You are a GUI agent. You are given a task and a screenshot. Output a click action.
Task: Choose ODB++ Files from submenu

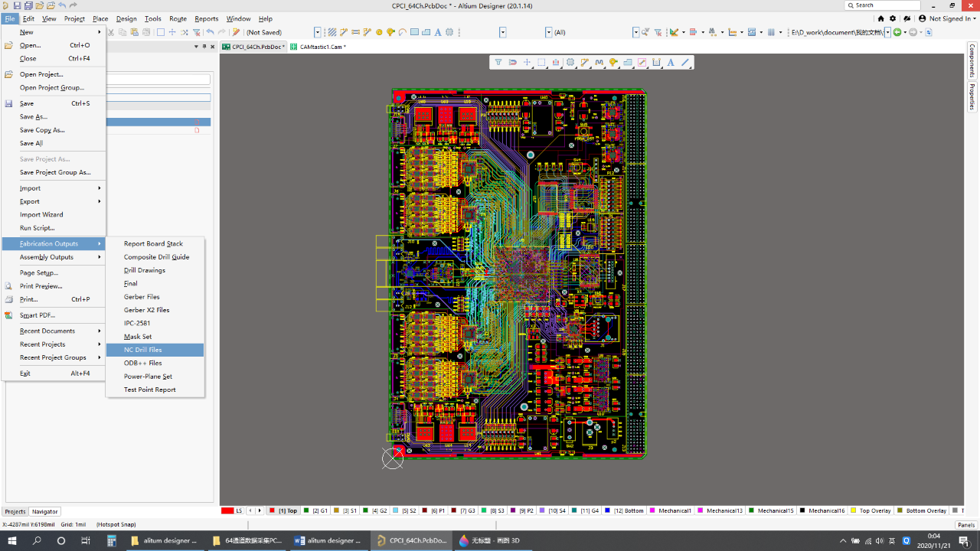coord(155,364)
